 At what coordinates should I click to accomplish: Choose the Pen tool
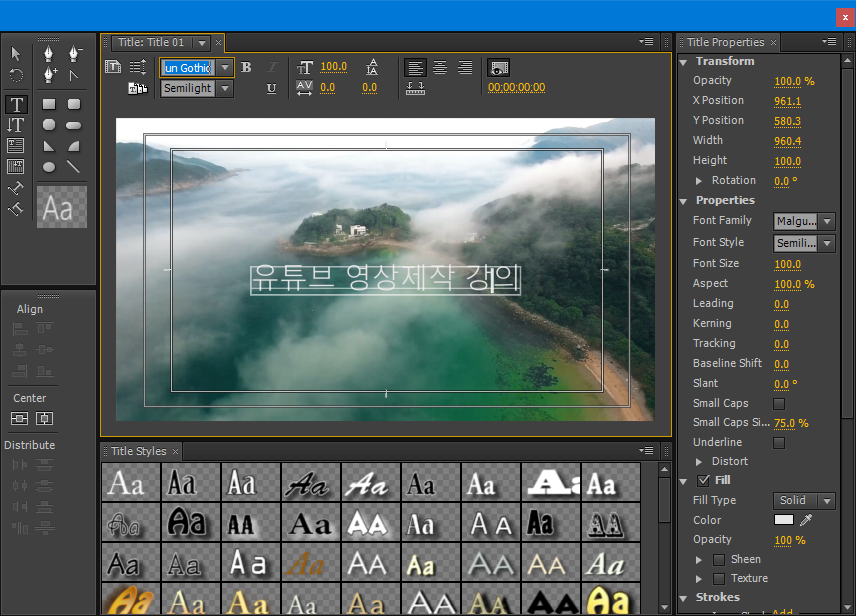49,54
